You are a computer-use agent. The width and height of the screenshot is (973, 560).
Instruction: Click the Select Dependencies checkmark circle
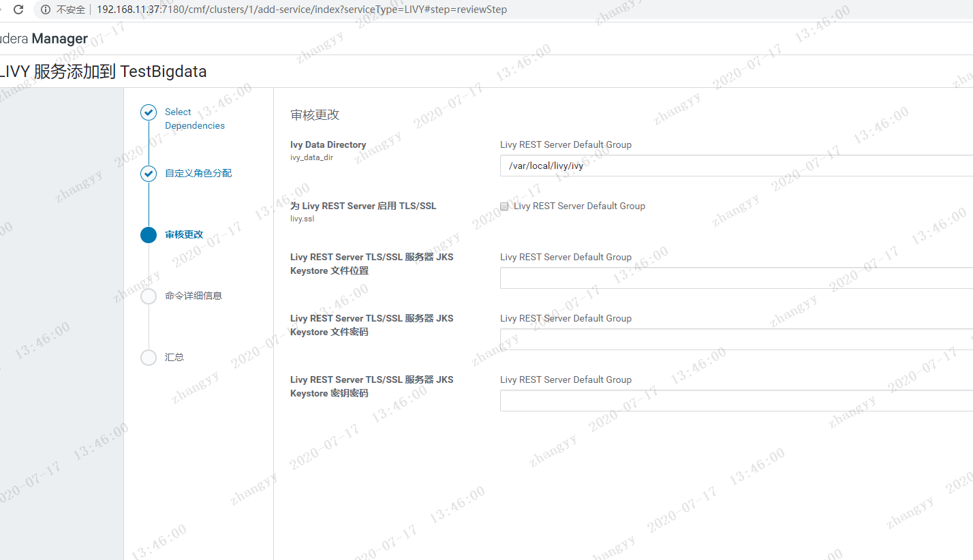(149, 112)
